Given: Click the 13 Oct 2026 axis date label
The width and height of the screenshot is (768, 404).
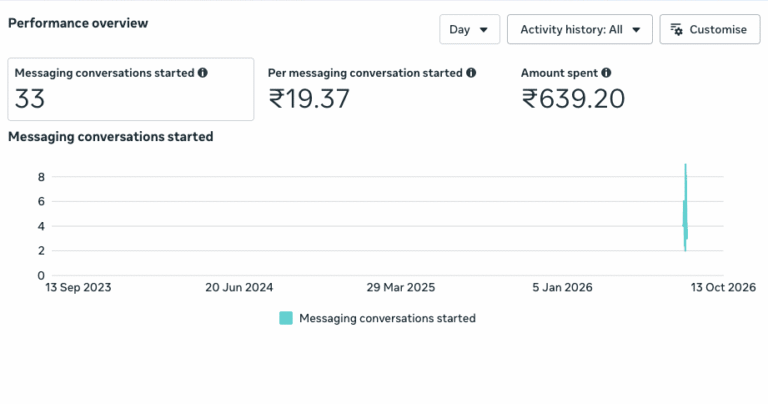Looking at the screenshot, I should [723, 287].
